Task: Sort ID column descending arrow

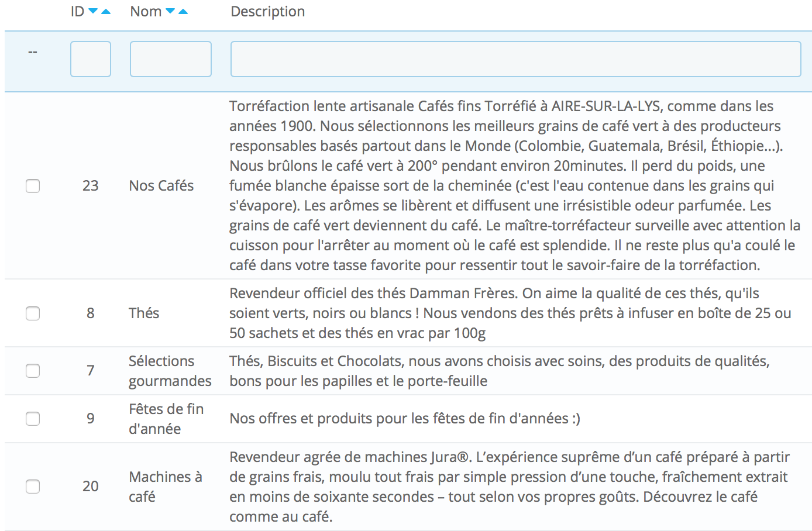Action: tap(93, 11)
